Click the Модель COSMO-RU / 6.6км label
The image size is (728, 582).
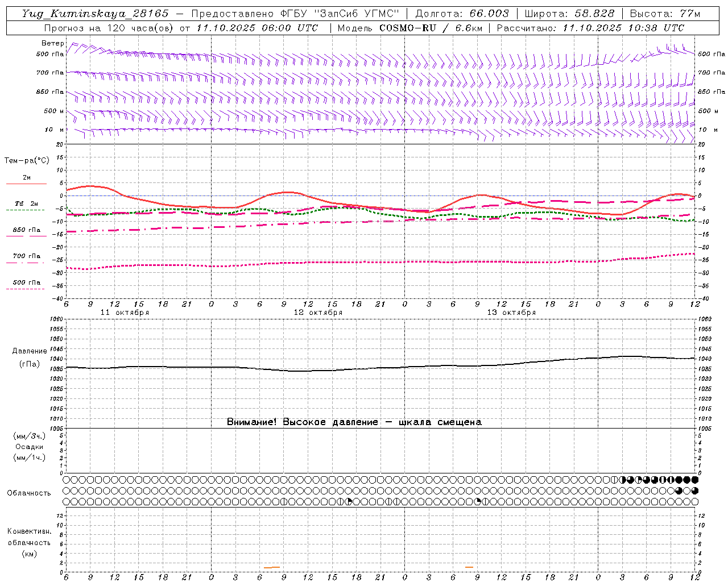(409, 28)
